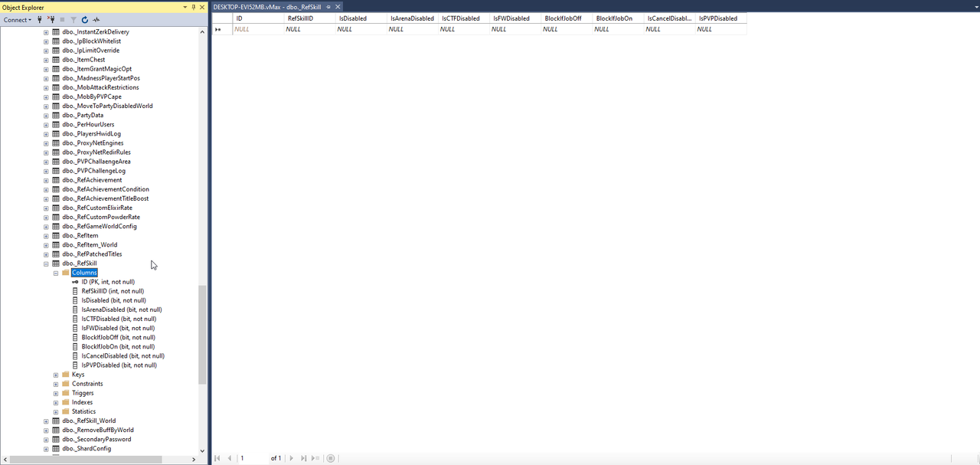The width and height of the screenshot is (980, 465).
Task: Expand the Statistics folder
Action: 56,411
